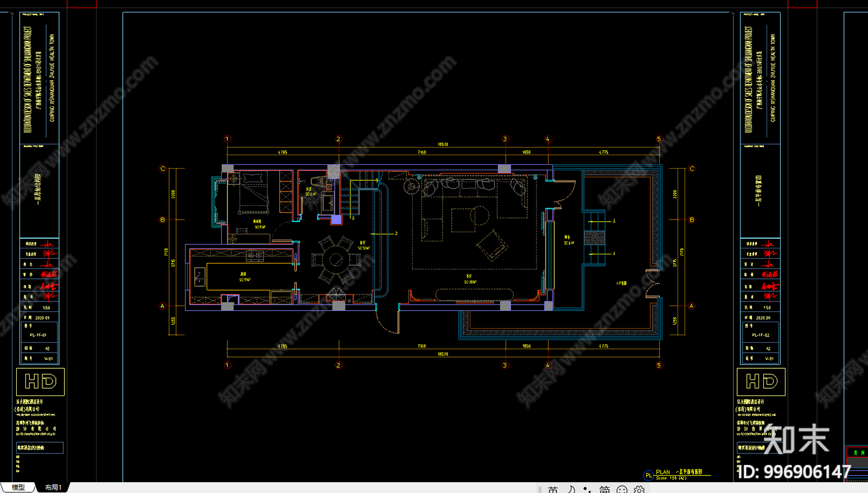The height and width of the screenshot is (493, 868).
Task: Switch to the 模型 (Model) tab
Action: coord(18,488)
